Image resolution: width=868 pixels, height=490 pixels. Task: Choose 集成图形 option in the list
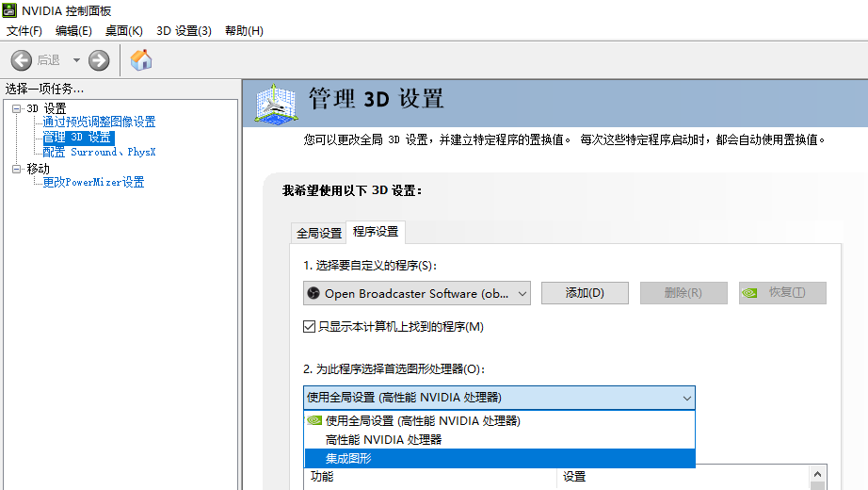500,458
